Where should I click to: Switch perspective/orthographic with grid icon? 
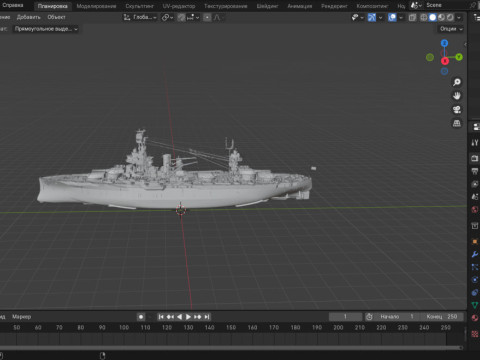pos(457,123)
